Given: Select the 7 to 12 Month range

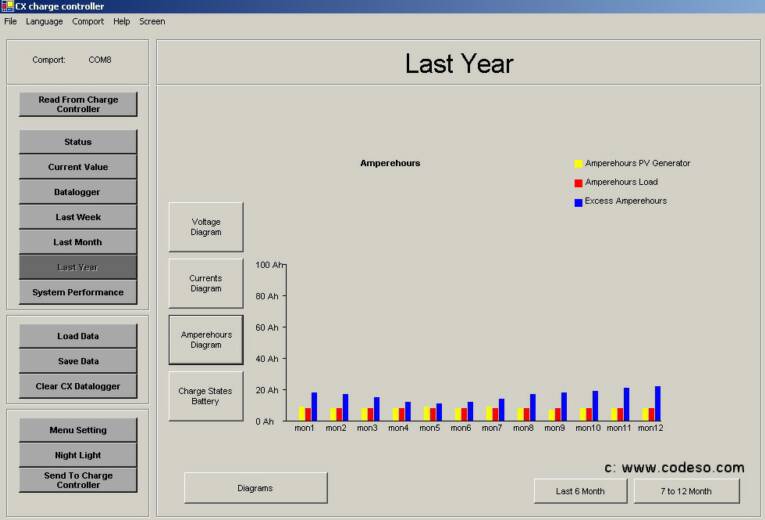Looking at the screenshot, I should coord(686,491).
